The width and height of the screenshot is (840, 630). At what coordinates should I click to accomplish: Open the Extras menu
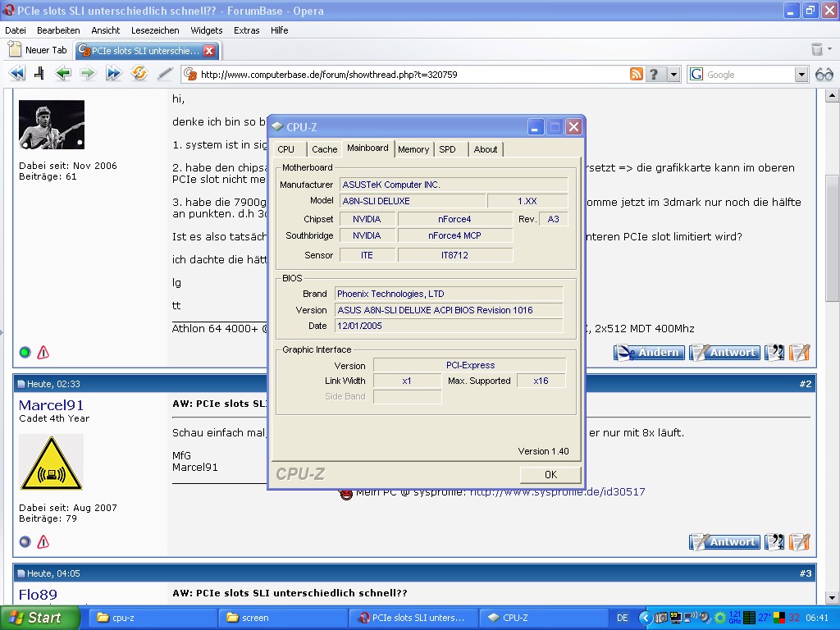pos(246,30)
